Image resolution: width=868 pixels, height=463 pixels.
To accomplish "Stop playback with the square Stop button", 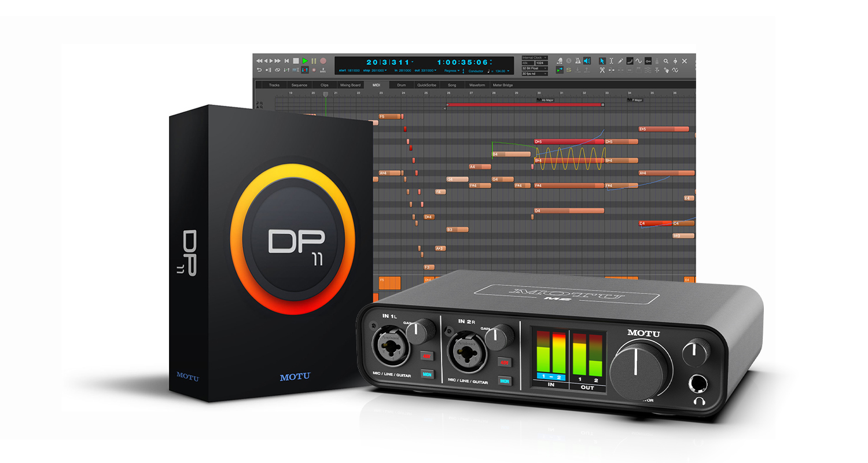I will (x=296, y=61).
